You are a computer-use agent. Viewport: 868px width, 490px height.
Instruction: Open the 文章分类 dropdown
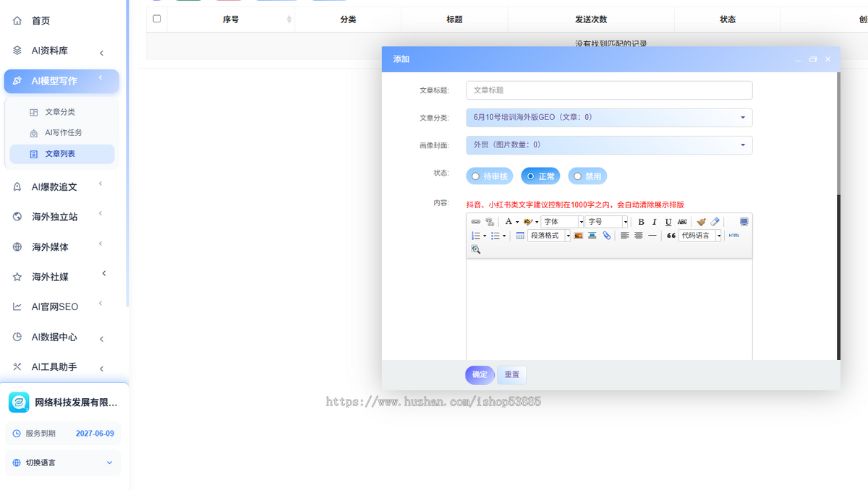point(609,117)
